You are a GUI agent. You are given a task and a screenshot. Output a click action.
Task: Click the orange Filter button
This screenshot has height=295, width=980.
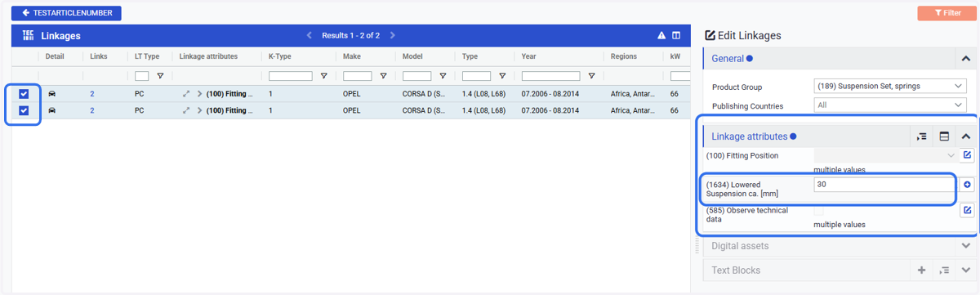pos(947,13)
